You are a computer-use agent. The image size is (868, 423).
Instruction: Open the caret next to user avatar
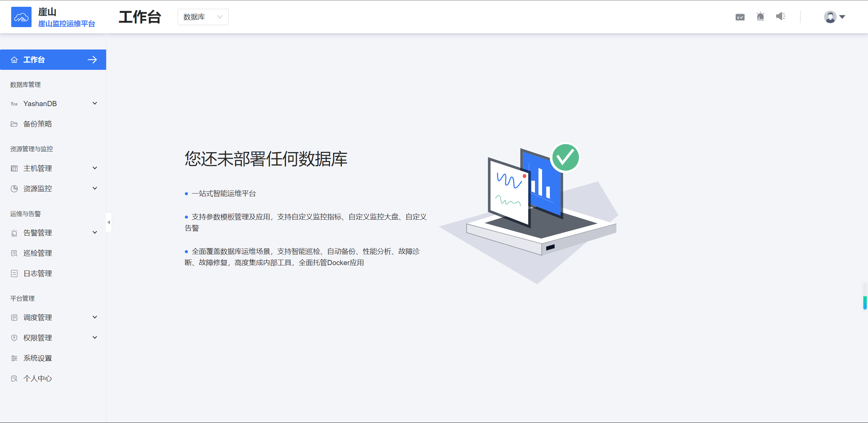click(842, 17)
